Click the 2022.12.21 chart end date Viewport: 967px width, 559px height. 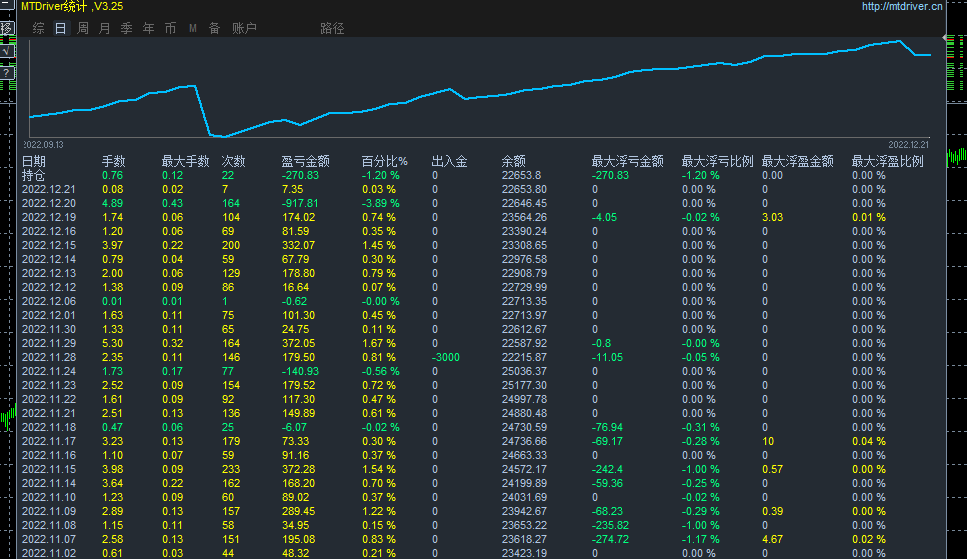[x=908, y=145]
